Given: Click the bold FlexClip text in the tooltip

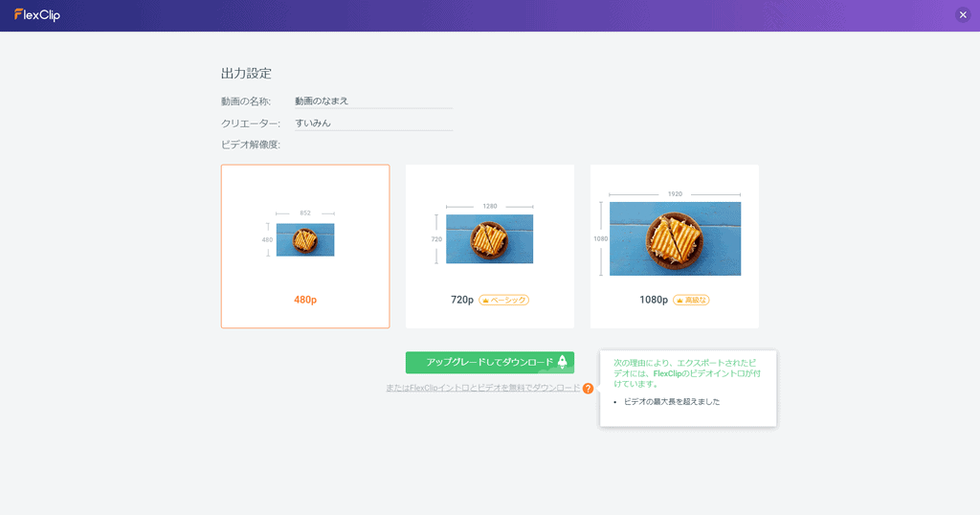Looking at the screenshot, I should pos(670,373).
